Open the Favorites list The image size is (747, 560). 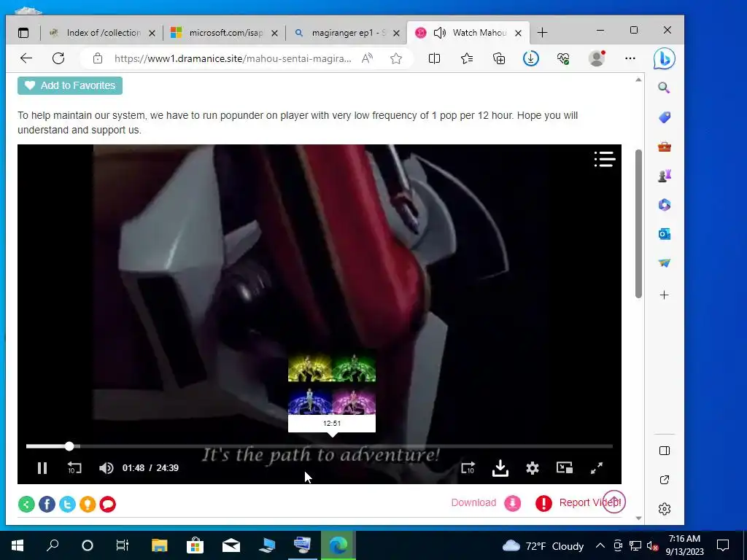(x=467, y=58)
